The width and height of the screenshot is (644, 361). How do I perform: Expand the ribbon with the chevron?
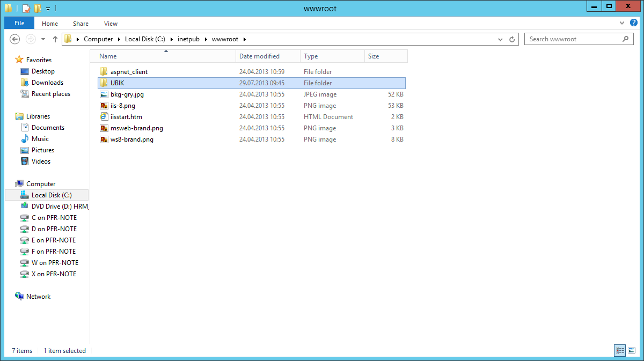621,23
